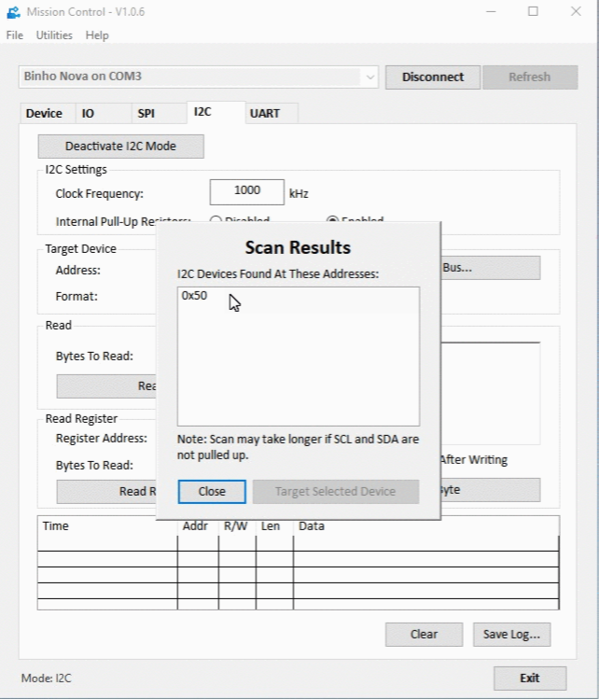Click the Clock Frequency input field
Image resolution: width=599 pixels, height=700 pixels.
(246, 191)
